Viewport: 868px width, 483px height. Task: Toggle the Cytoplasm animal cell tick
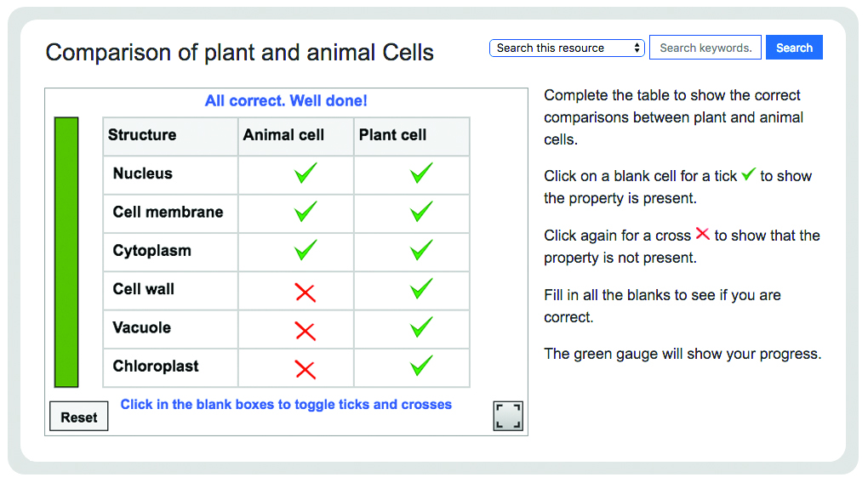[x=306, y=250]
